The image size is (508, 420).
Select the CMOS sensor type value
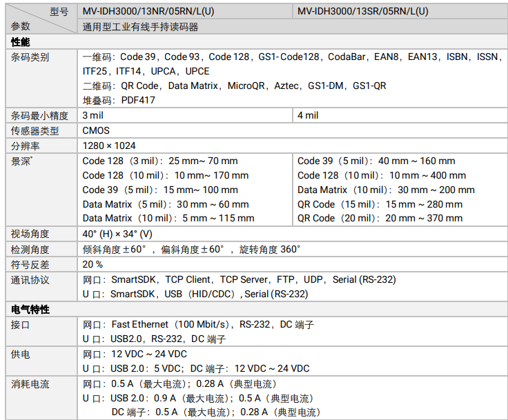pyautogui.click(x=96, y=130)
